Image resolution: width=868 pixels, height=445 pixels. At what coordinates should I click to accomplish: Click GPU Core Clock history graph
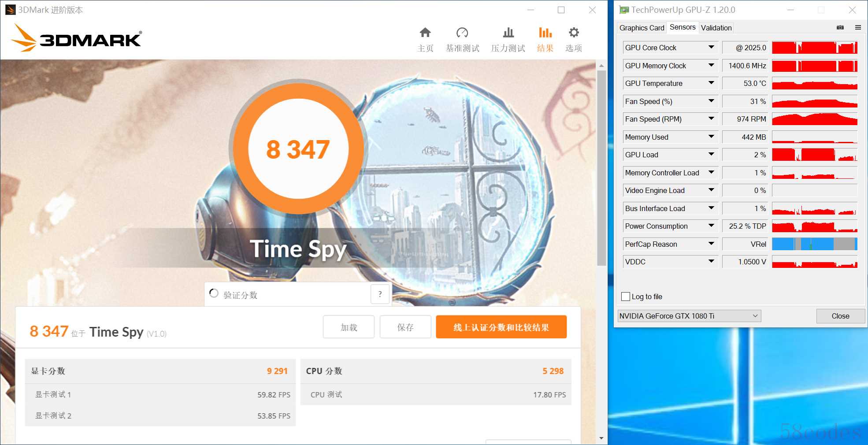[x=815, y=48]
